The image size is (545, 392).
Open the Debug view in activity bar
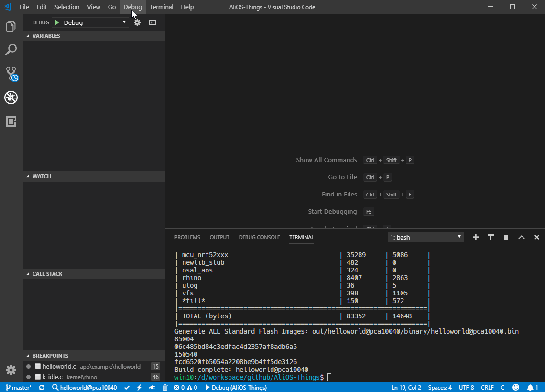click(11, 98)
